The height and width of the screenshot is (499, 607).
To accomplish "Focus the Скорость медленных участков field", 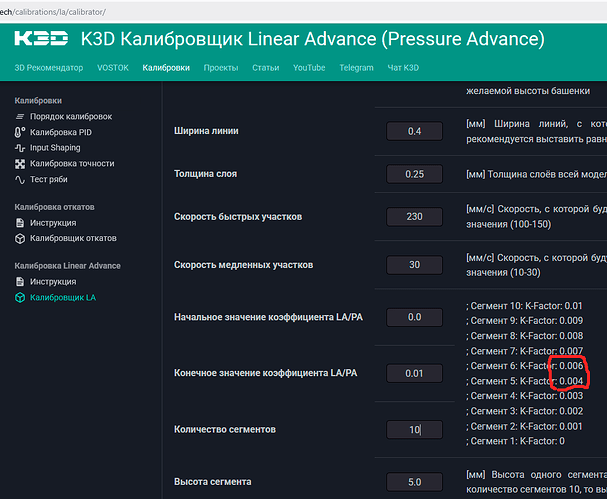I will (x=414, y=265).
